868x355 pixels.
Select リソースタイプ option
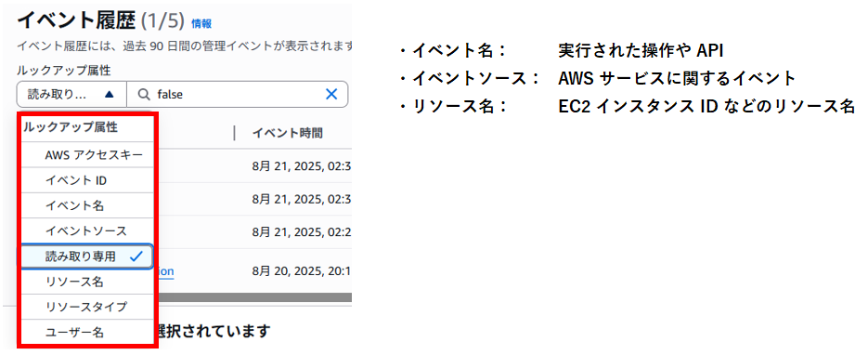tap(87, 307)
